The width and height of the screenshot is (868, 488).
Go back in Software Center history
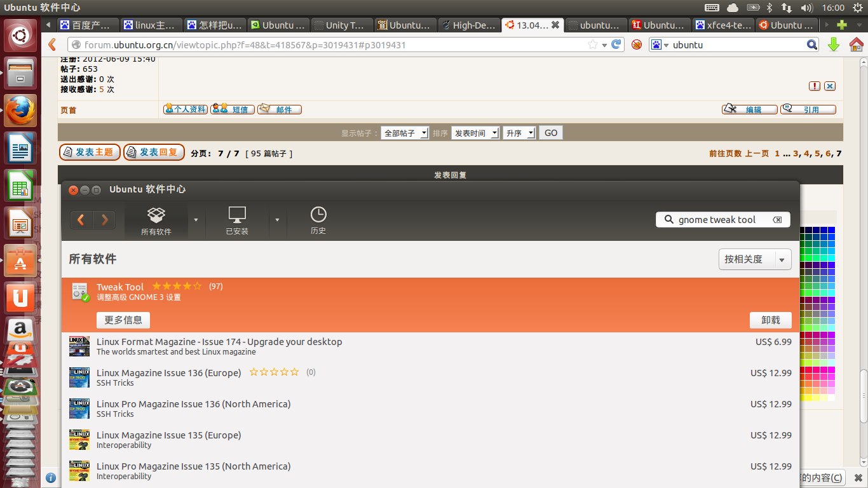coord(81,220)
